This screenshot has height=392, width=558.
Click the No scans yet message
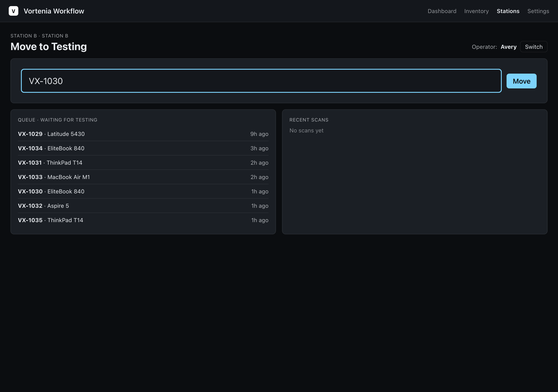[306, 130]
